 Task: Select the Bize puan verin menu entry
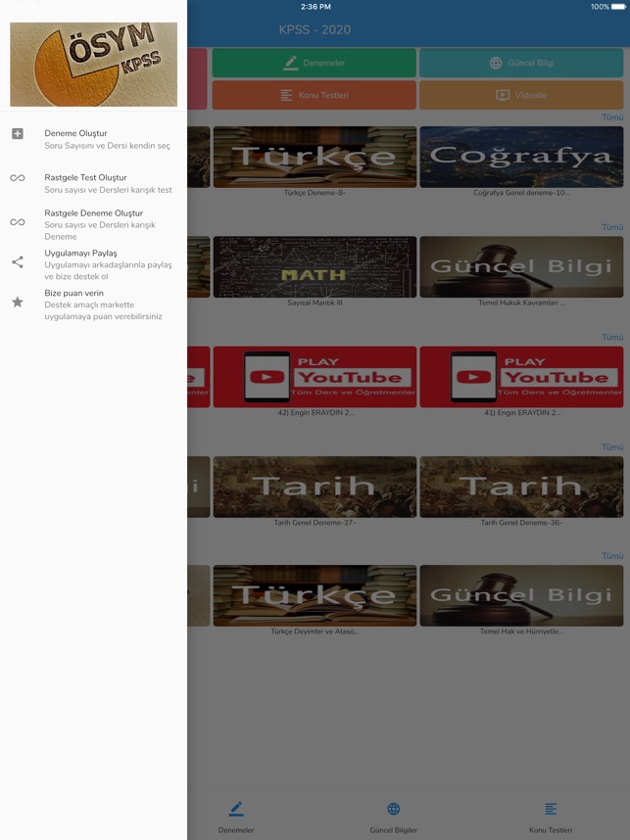tap(93, 304)
